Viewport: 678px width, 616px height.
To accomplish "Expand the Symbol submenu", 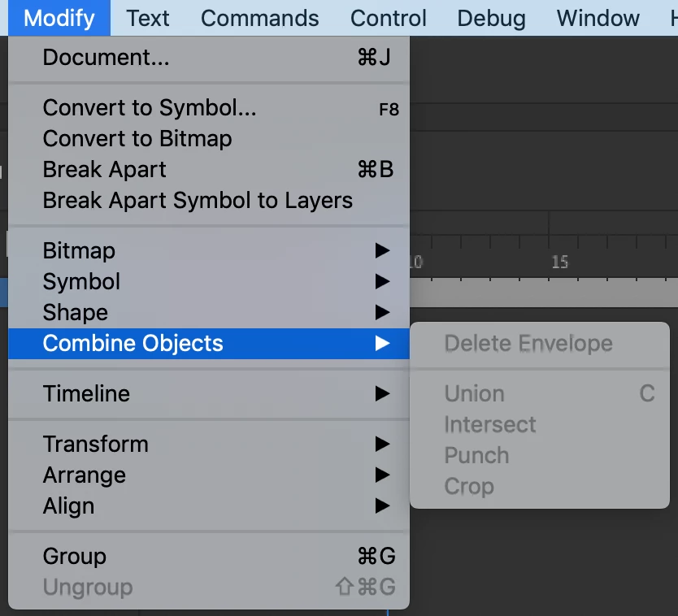I will [81, 282].
